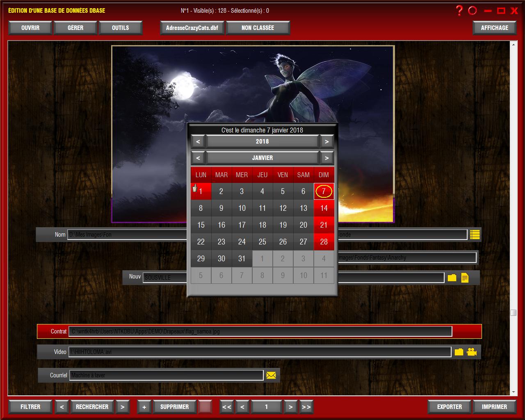The image size is (525, 420).
Task: Click the vertical scrollbar thumb
Action: tap(513, 313)
